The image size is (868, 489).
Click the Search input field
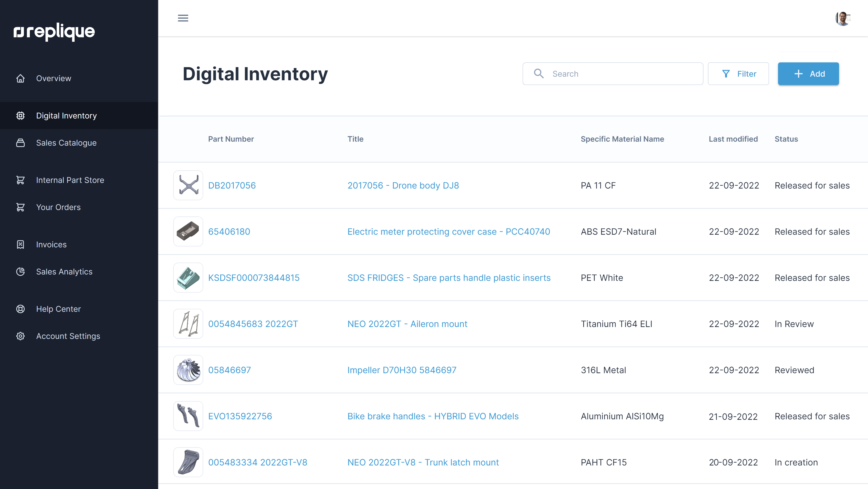[613, 74]
